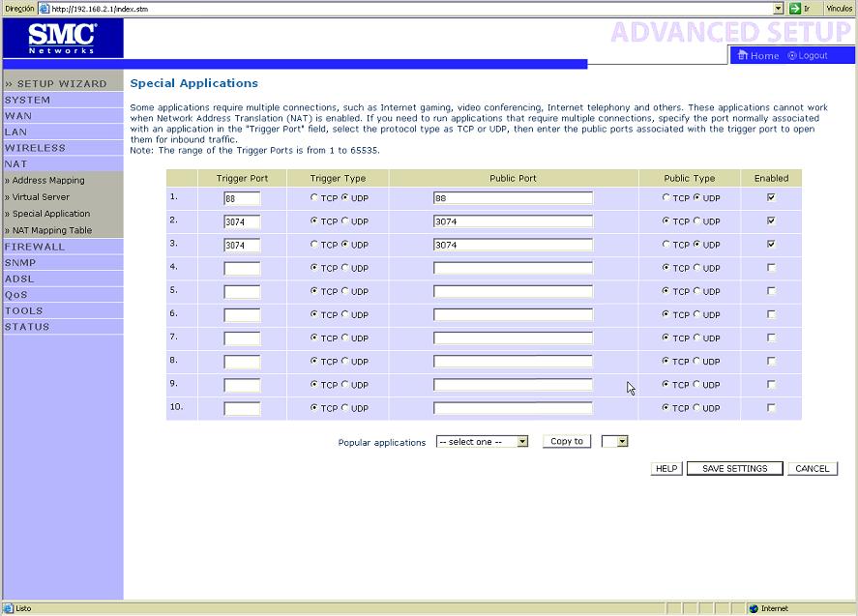Go to Address Mapping page
This screenshot has height=616, width=858.
(x=48, y=180)
